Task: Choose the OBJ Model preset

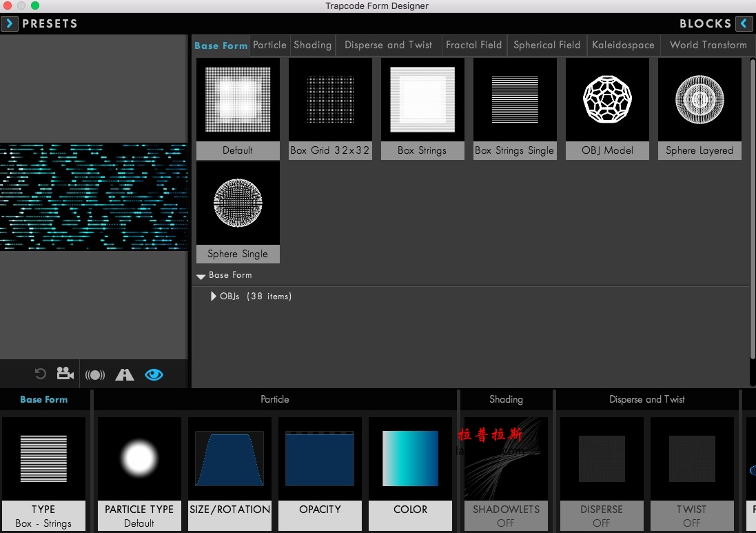Action: tap(608, 109)
